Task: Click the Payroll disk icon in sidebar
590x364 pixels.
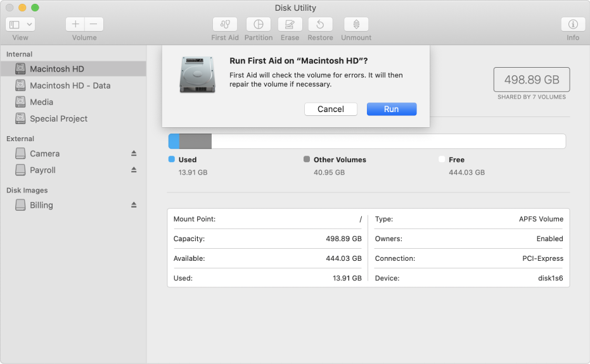Action: (x=20, y=170)
